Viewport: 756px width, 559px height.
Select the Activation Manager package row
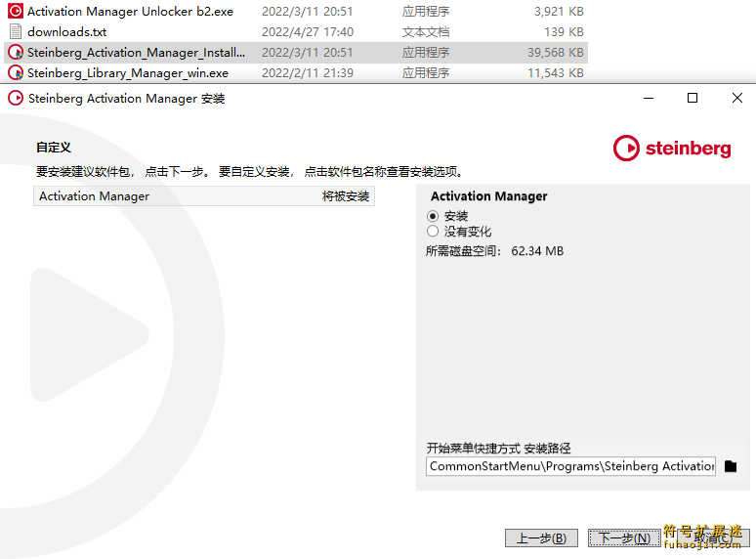point(204,196)
